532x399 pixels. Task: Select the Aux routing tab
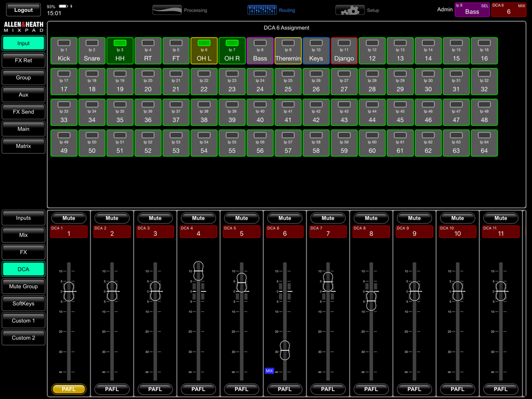point(23,95)
